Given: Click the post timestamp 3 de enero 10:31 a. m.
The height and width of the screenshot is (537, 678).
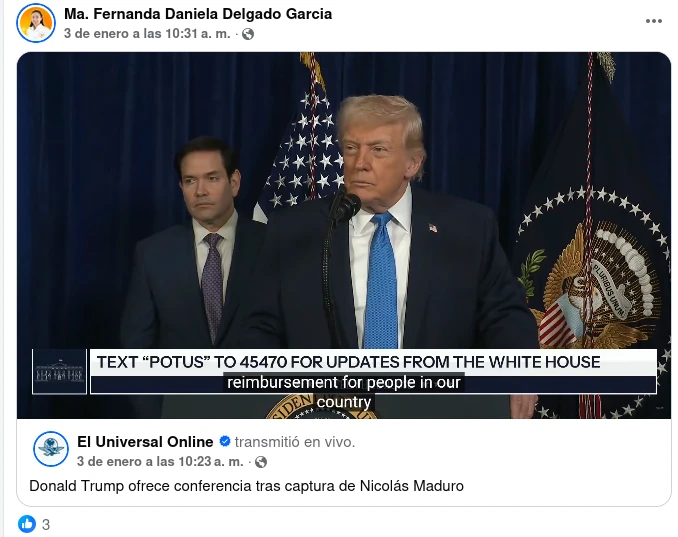Looking at the screenshot, I should coord(147,34).
